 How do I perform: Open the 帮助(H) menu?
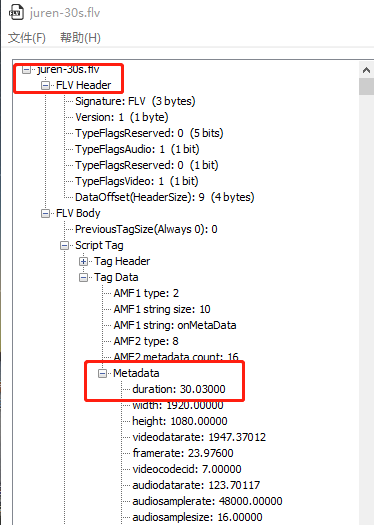coord(80,38)
